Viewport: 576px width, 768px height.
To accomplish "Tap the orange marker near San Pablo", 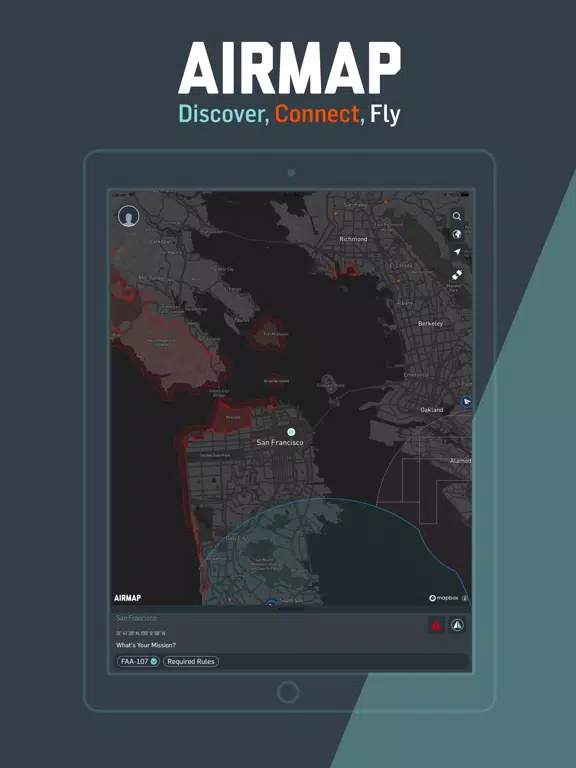I will (x=336, y=214).
